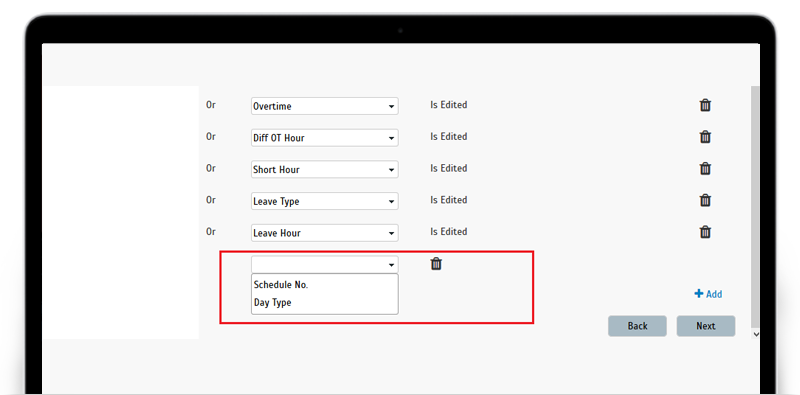Delete the Overtime condition row
The height and width of the screenshot is (395, 800).
[705, 105]
